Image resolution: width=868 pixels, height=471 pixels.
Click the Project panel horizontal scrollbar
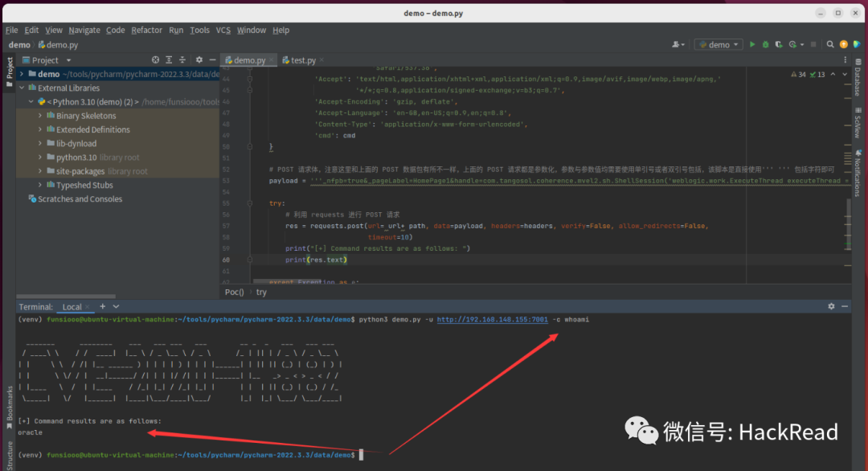66,297
